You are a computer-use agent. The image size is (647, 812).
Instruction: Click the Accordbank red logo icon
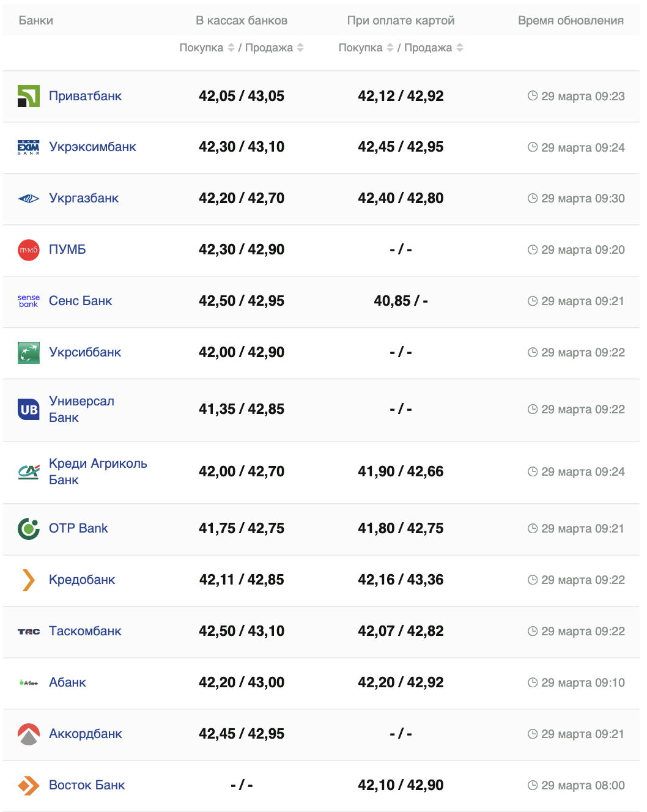29,734
